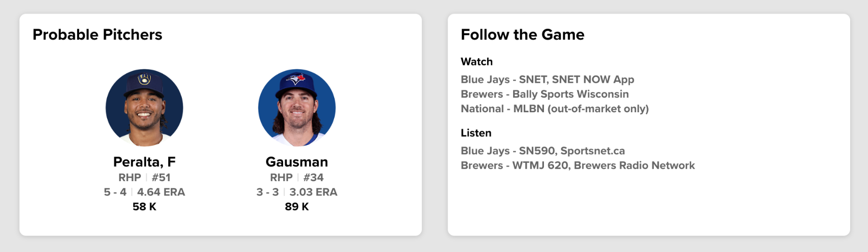Open the Peralta, F player name link
The width and height of the screenshot is (868, 252).
pyautogui.click(x=144, y=162)
